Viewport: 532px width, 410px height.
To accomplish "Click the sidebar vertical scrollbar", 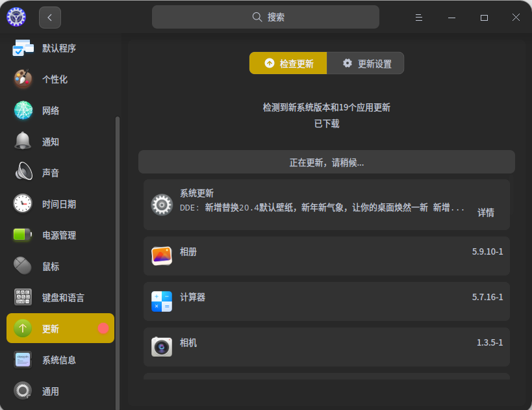I will pyautogui.click(x=118, y=263).
